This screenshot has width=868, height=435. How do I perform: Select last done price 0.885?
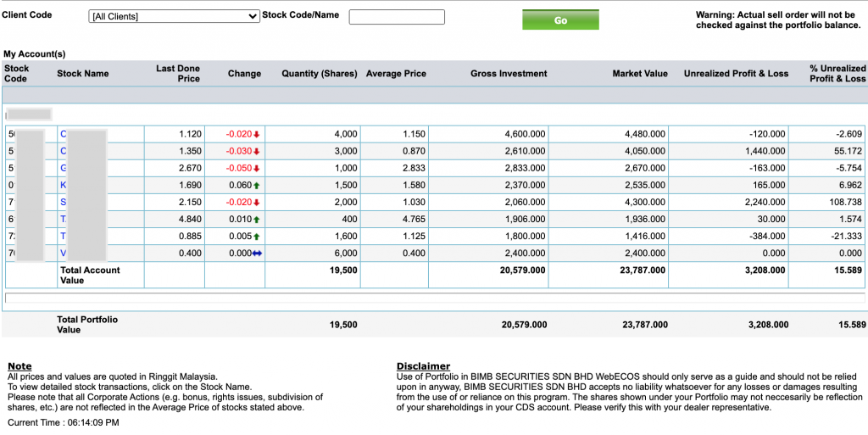tap(191, 237)
